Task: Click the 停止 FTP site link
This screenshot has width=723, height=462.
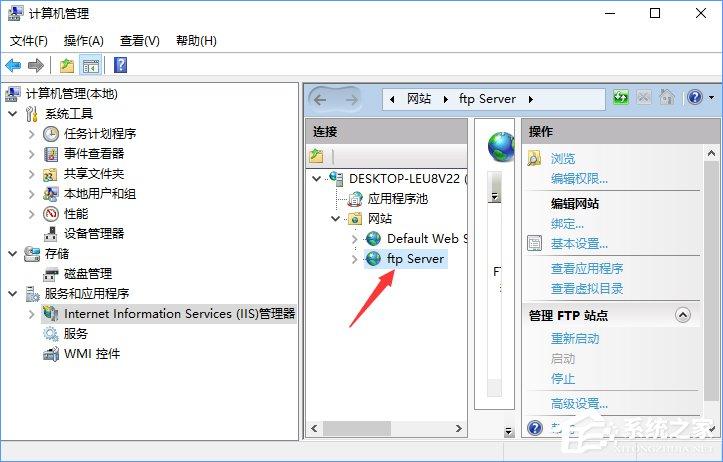Action: coord(563,379)
